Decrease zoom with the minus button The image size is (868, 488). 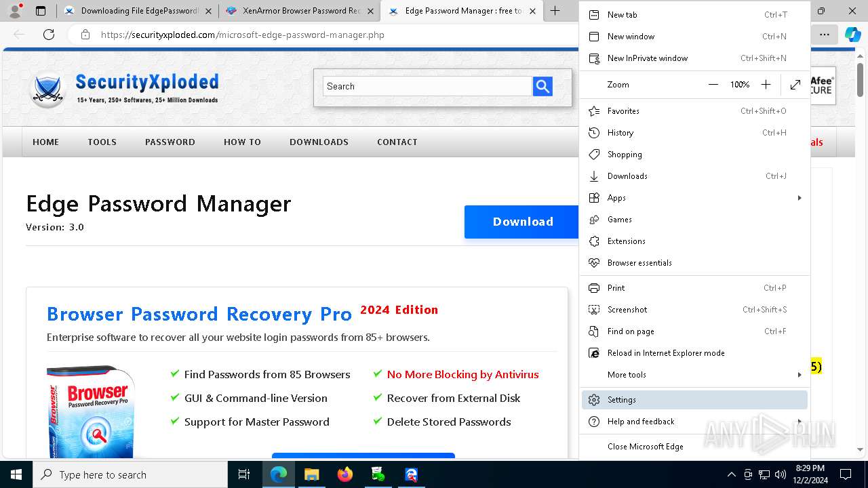pos(713,85)
